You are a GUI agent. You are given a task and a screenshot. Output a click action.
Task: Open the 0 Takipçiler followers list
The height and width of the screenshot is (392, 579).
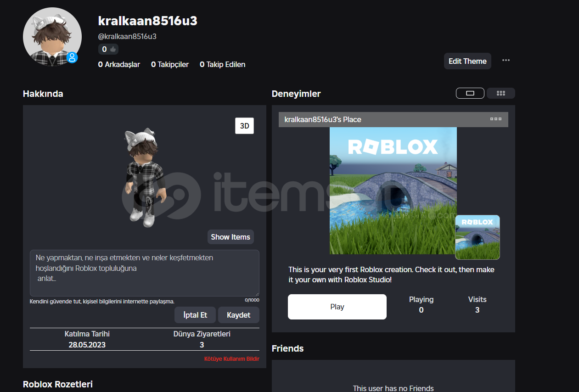click(170, 64)
